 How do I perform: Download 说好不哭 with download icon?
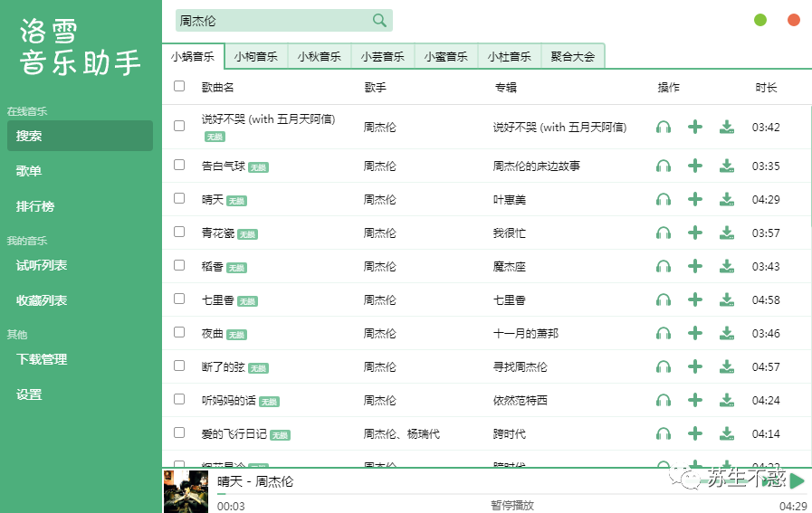coord(727,127)
